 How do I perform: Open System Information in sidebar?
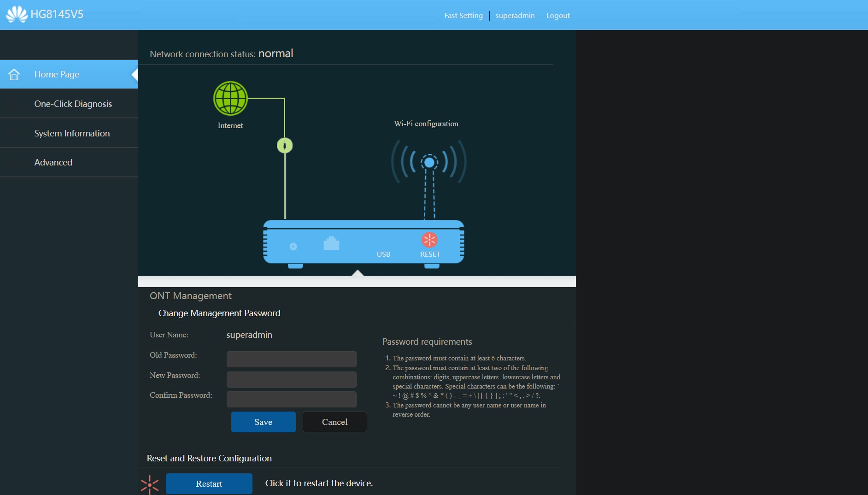point(72,133)
